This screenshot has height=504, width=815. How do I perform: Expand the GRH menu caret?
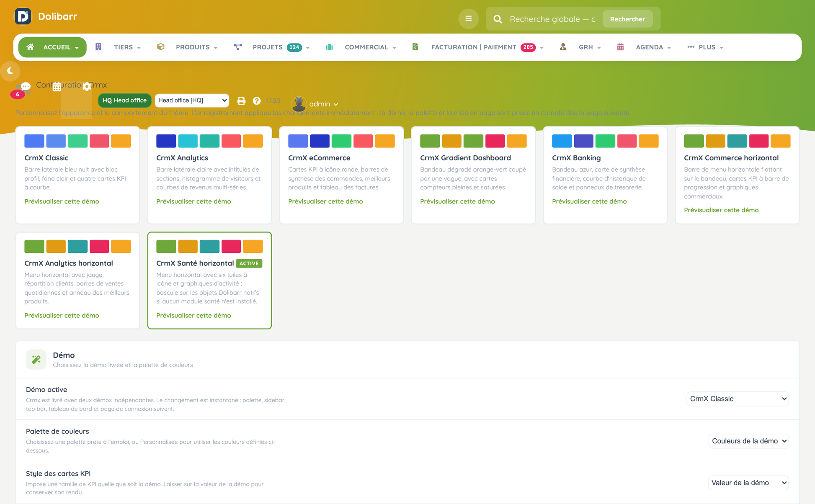tap(599, 48)
